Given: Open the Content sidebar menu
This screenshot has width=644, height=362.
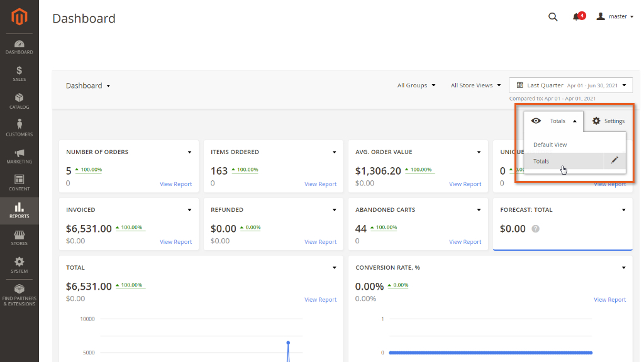Looking at the screenshot, I should 19,183.
